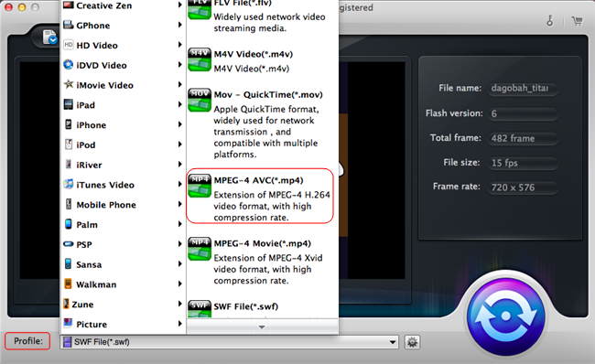Select MPEG-4 AVC(*.mp4) format

(260, 197)
